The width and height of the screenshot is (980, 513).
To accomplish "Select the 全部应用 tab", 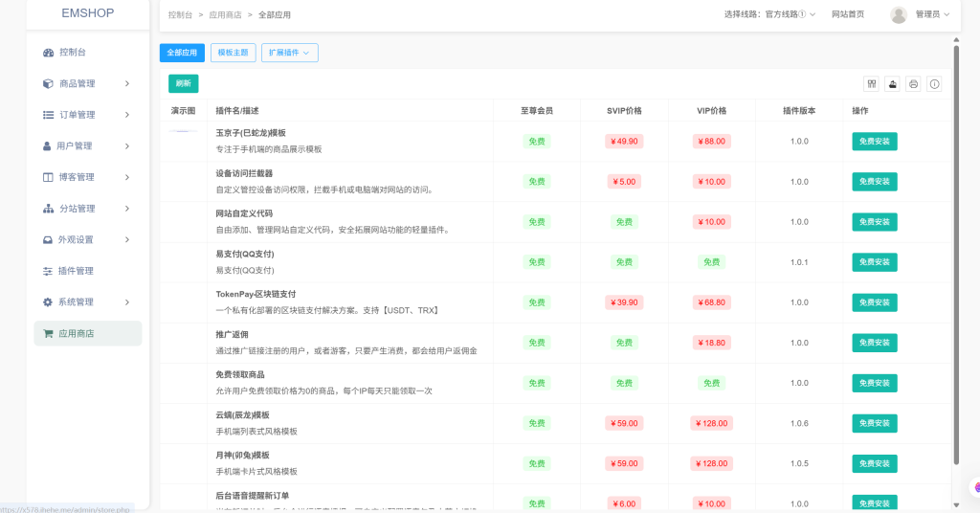I will tap(182, 53).
